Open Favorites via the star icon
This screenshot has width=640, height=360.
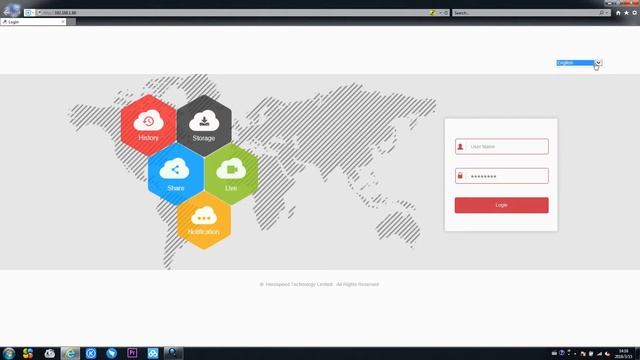627,13
